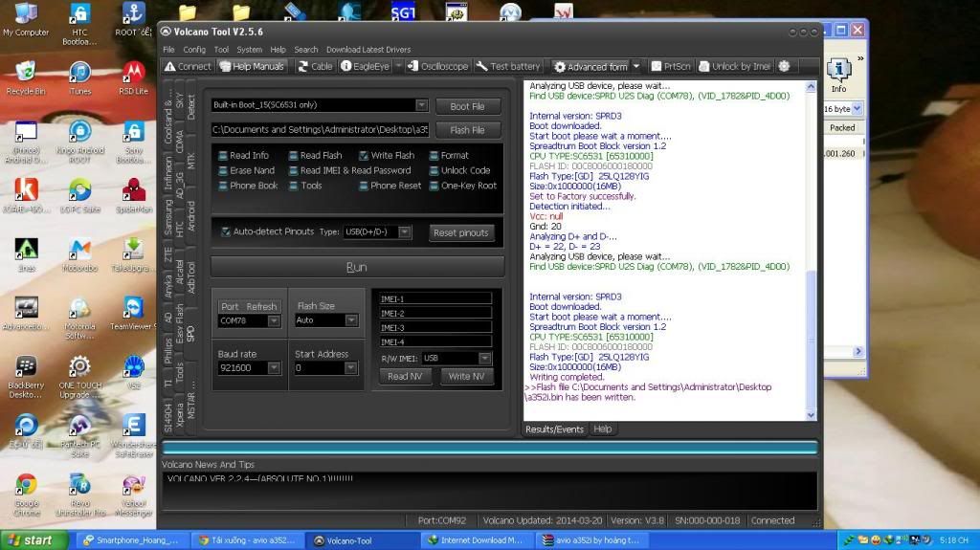Open the System menu
Image resolution: width=980 pixels, height=550 pixels.
250,50
